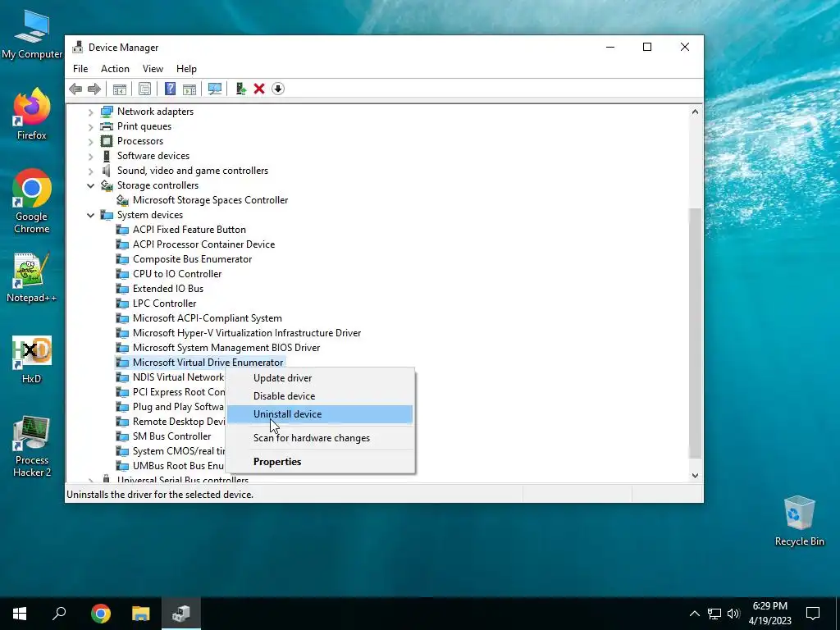Viewport: 840px width, 630px height.
Task: Collapse the Storage controllers node
Action: [90, 185]
